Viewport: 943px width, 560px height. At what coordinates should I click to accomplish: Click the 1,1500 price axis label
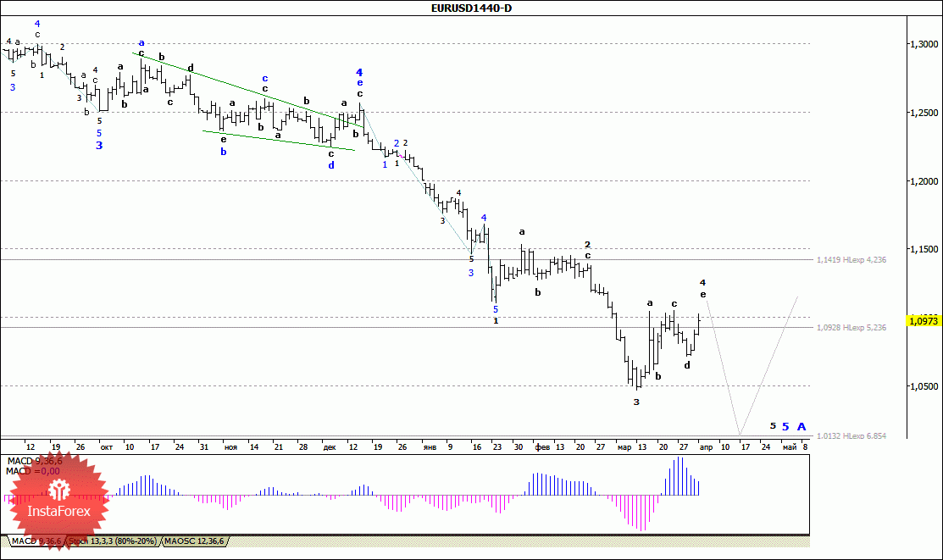point(924,249)
